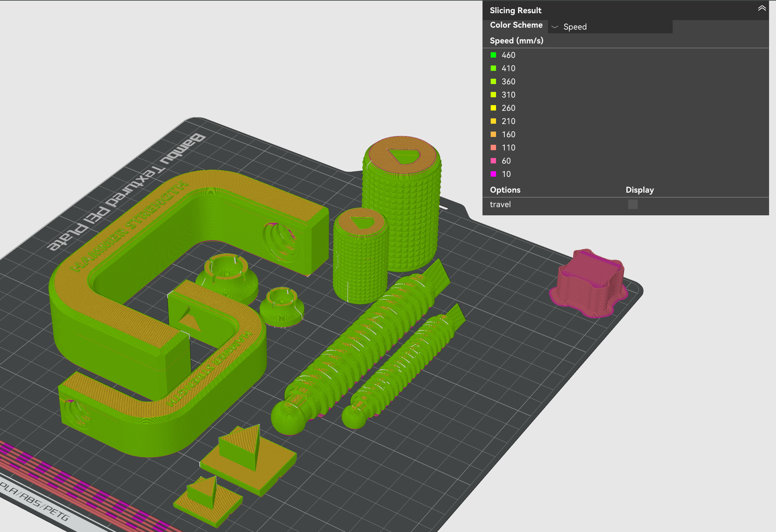Click the 160 speed legend square

tap(494, 134)
